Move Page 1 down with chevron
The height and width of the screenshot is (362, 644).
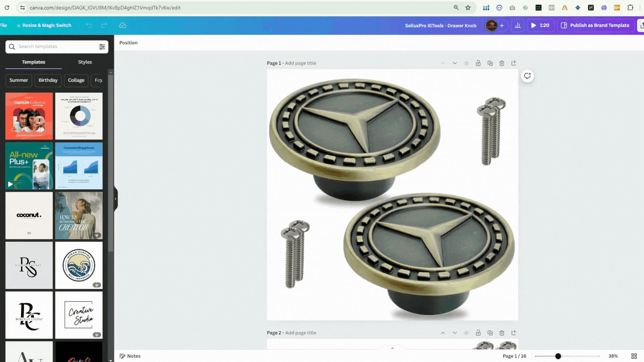point(455,63)
